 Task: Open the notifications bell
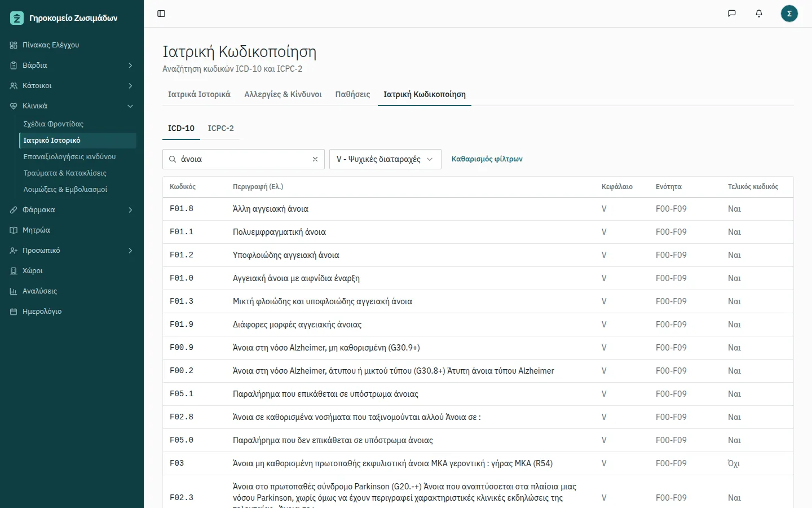[759, 14]
